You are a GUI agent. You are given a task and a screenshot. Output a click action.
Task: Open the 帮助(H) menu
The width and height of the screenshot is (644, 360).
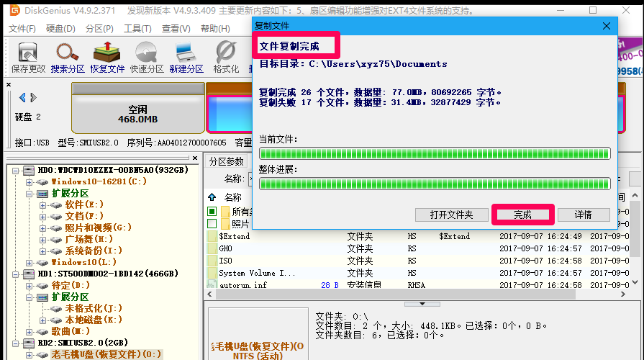pyautogui.click(x=215, y=28)
